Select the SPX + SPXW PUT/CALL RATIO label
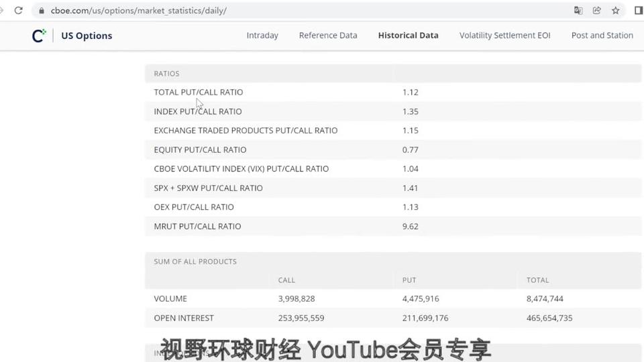This screenshot has width=644, height=362. click(x=208, y=188)
